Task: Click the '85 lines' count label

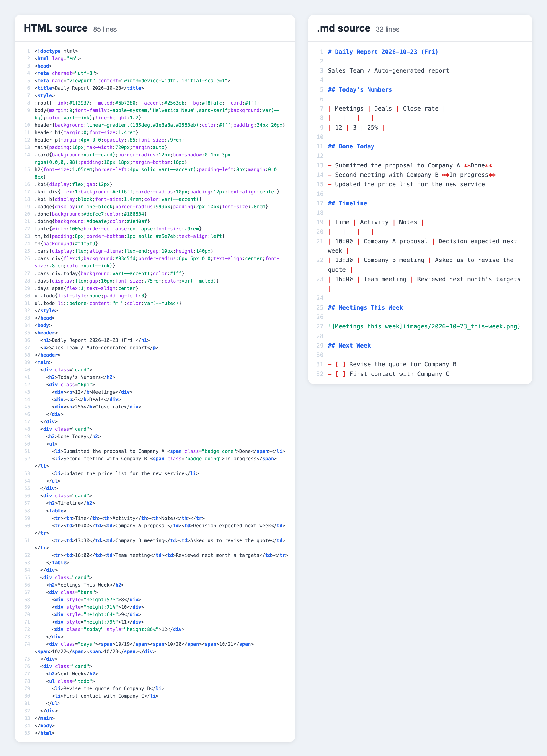Action: coord(105,29)
